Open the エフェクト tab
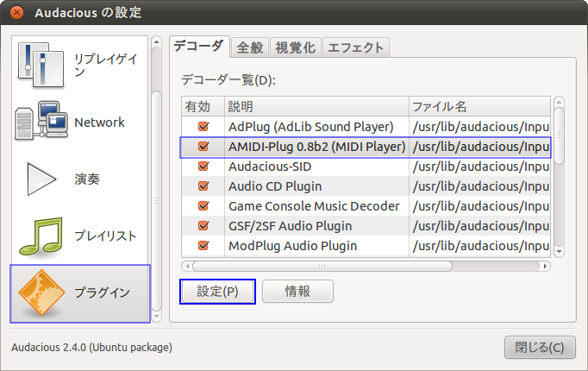Screen dimensions: 588x371 coord(355,47)
